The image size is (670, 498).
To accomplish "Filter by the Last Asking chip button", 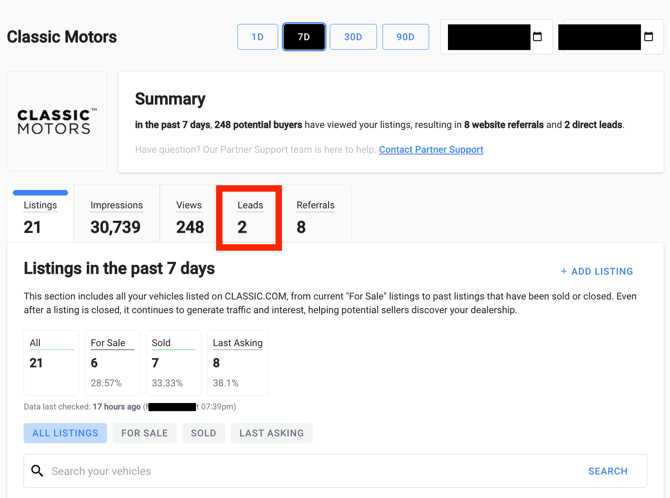I will pos(271,433).
